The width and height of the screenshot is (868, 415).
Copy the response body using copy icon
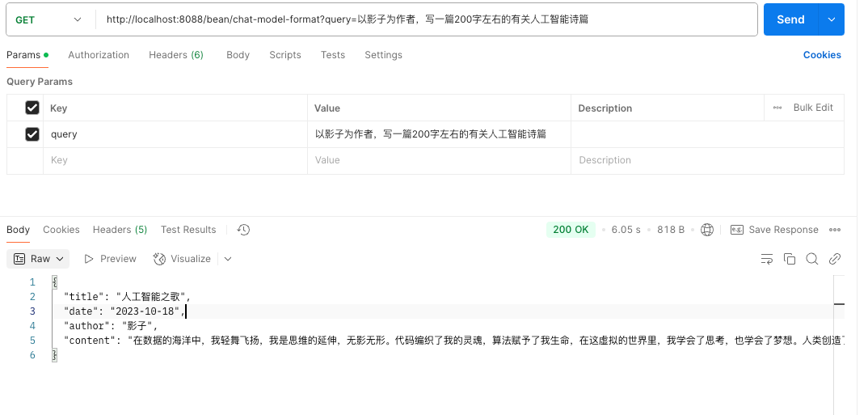click(790, 259)
